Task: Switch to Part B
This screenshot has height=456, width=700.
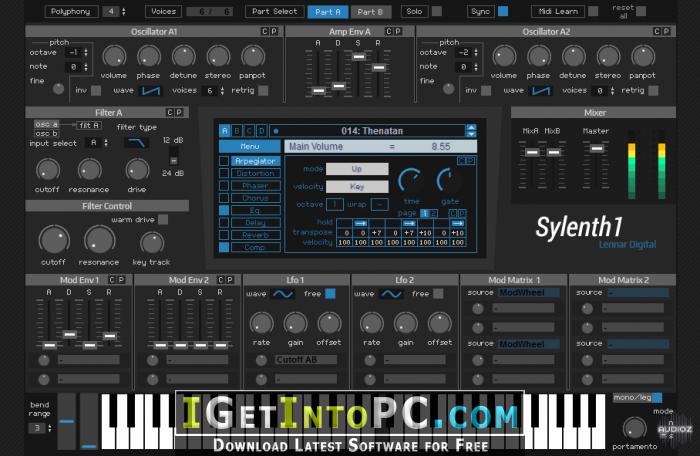Action: pyautogui.click(x=370, y=12)
